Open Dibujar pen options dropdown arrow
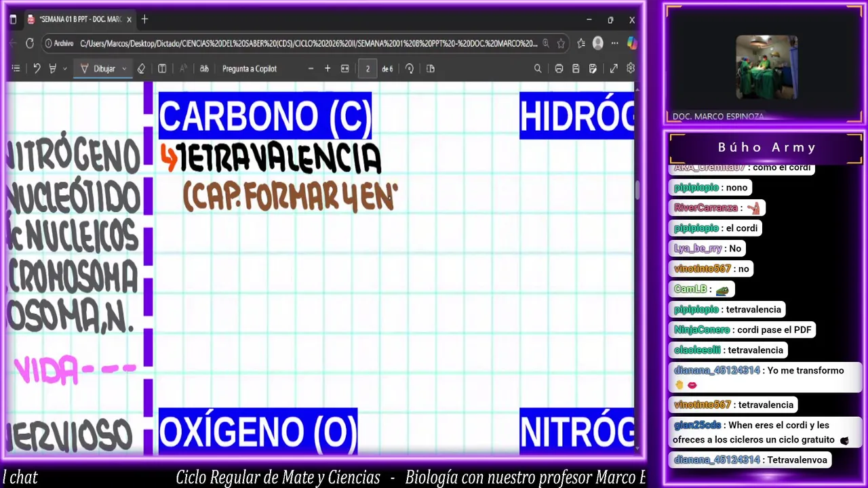 click(124, 68)
